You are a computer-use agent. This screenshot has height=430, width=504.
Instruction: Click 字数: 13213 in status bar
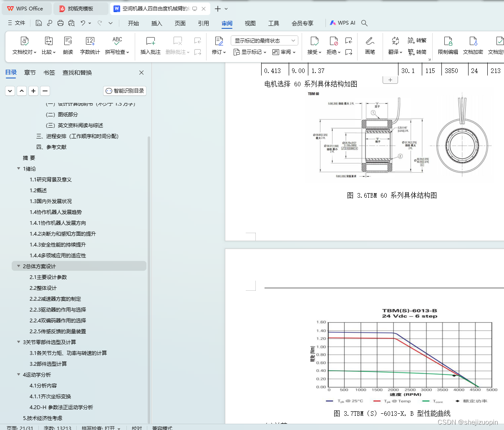point(57,428)
